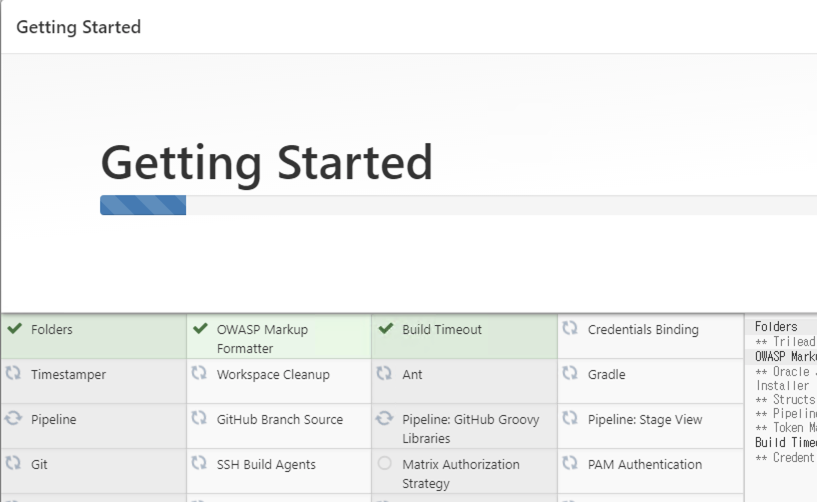Click the pending icon next to Gradle
The image size is (817, 502).
tap(570, 373)
